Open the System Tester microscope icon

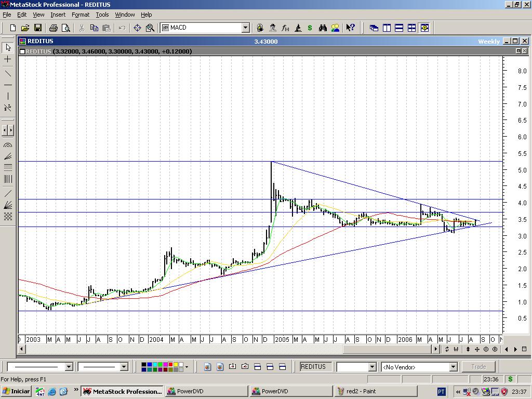(x=298, y=28)
